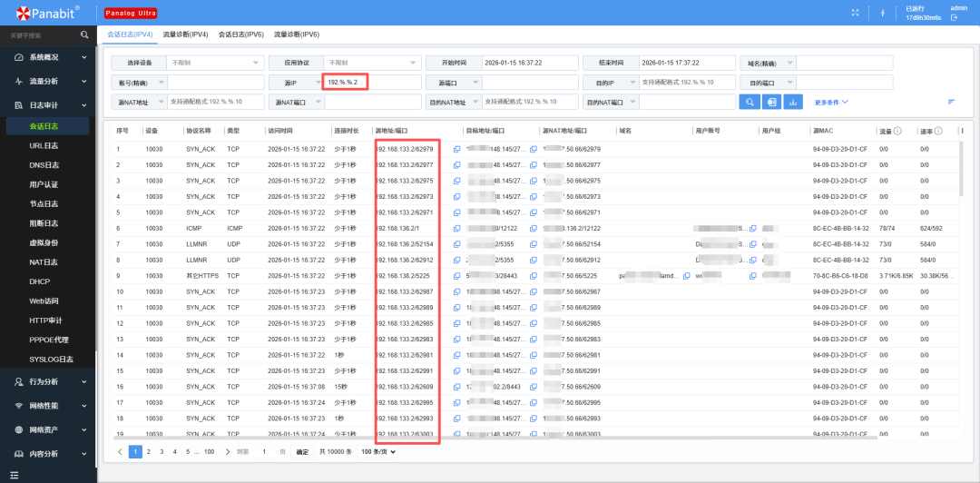Copy domain icon in row 9
980x483 pixels.
click(x=686, y=276)
